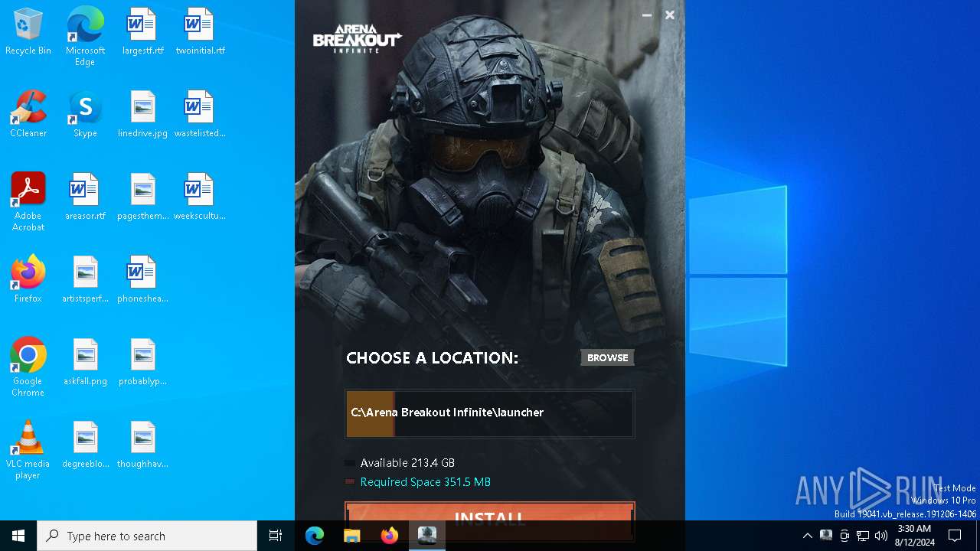Minimize the Arena Breakout installer window

[647, 15]
